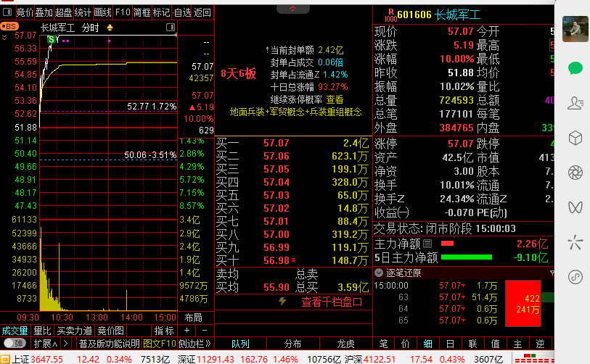
Task: Expand the 逐笔还原 dropdown chevron
Action: pos(379,273)
